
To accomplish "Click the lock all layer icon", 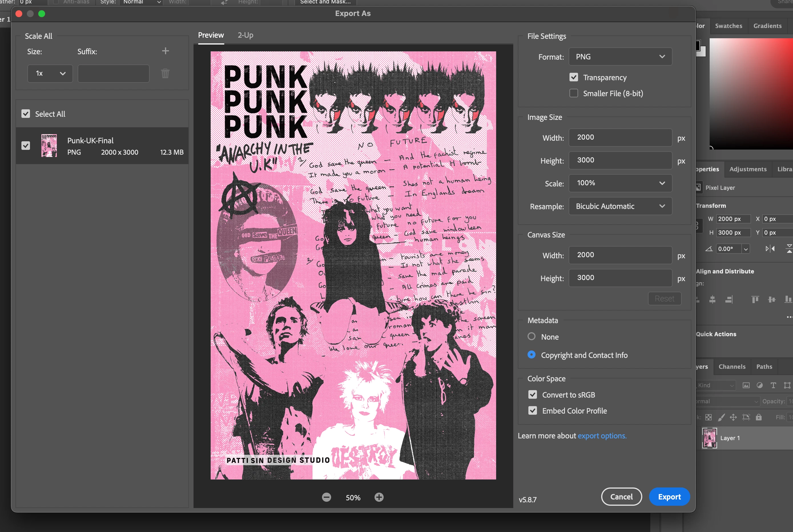I will tap(759, 417).
